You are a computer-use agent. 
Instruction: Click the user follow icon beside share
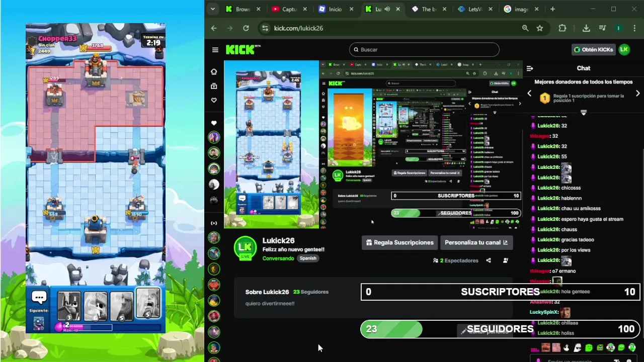pyautogui.click(x=506, y=260)
